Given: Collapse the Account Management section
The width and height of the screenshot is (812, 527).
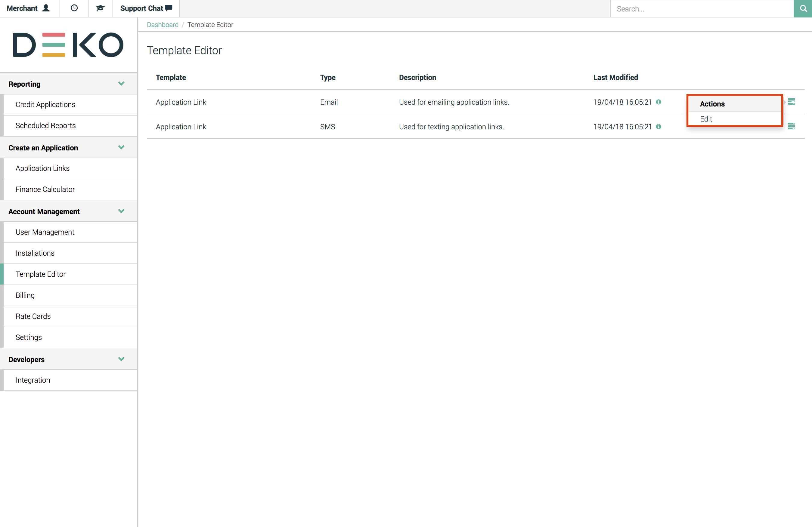Looking at the screenshot, I should click(121, 211).
